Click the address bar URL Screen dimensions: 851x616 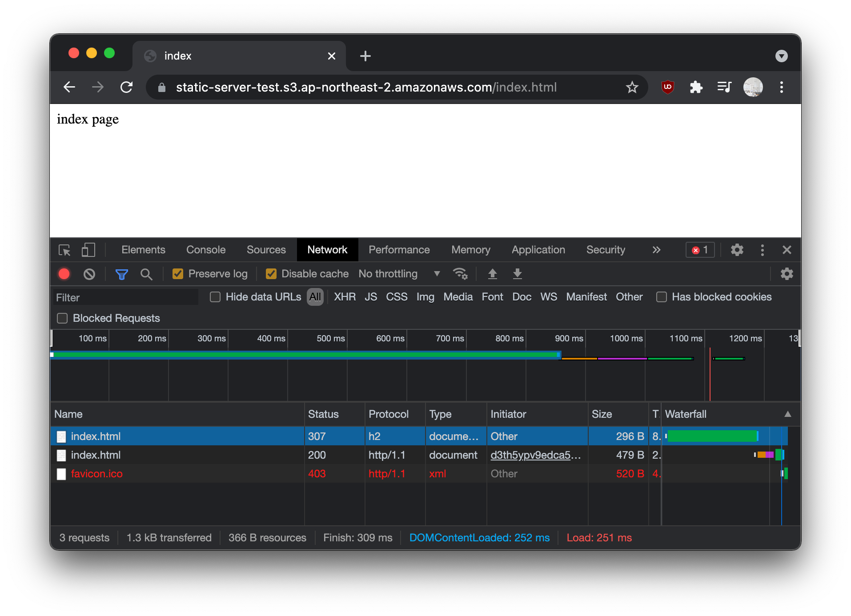point(366,87)
